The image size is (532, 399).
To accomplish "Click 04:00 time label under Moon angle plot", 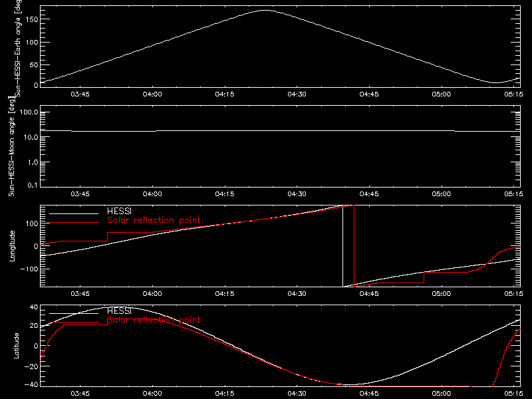I will click(x=152, y=194).
